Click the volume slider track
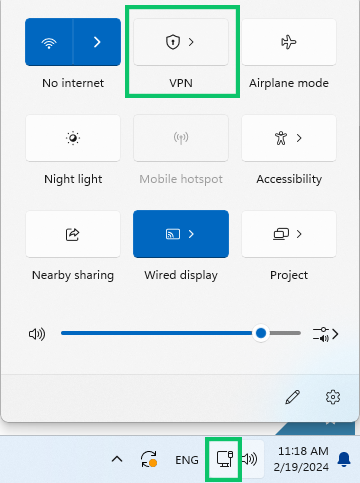Image resolution: width=360 pixels, height=483 pixels. pos(181,333)
